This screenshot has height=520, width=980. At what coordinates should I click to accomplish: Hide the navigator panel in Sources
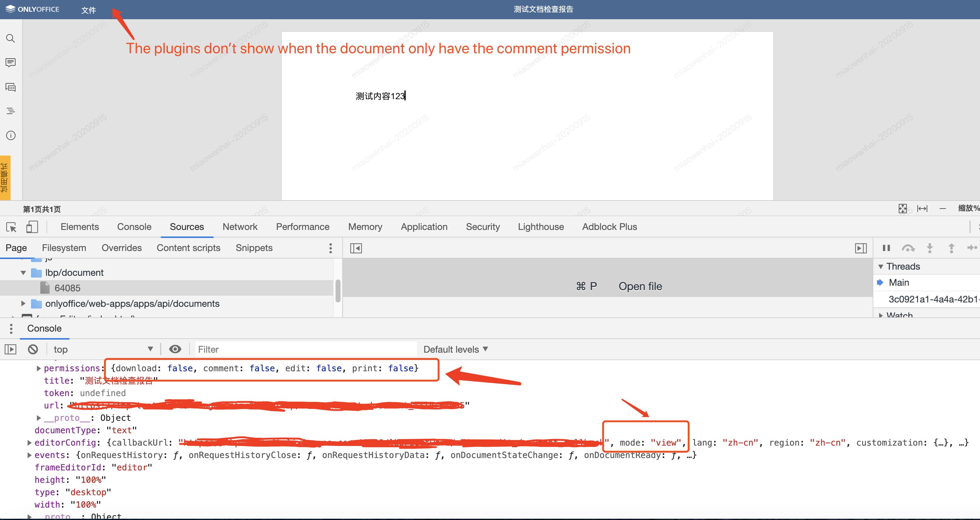pos(356,248)
